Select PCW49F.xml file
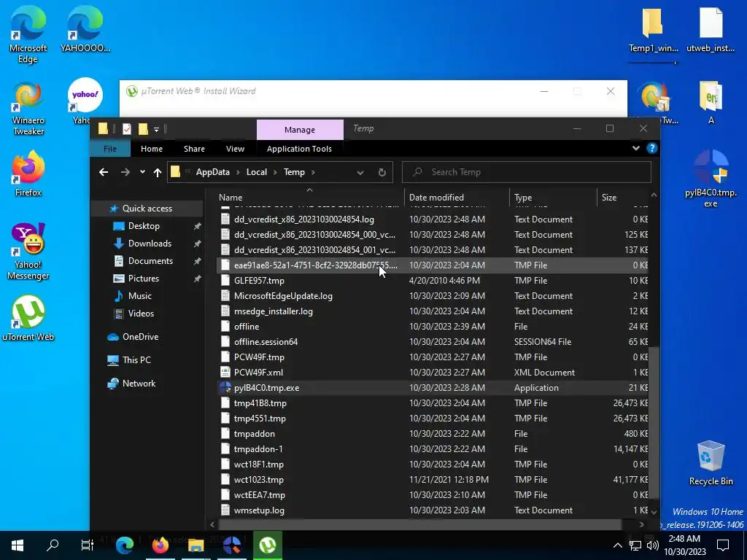747x560 pixels. coord(433,373)
